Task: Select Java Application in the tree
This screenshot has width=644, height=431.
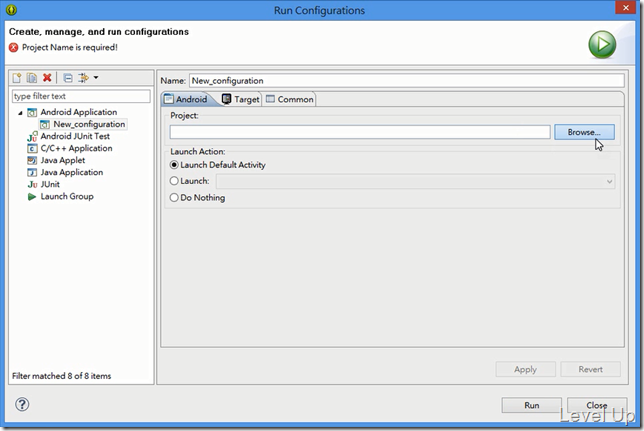Action: (72, 172)
